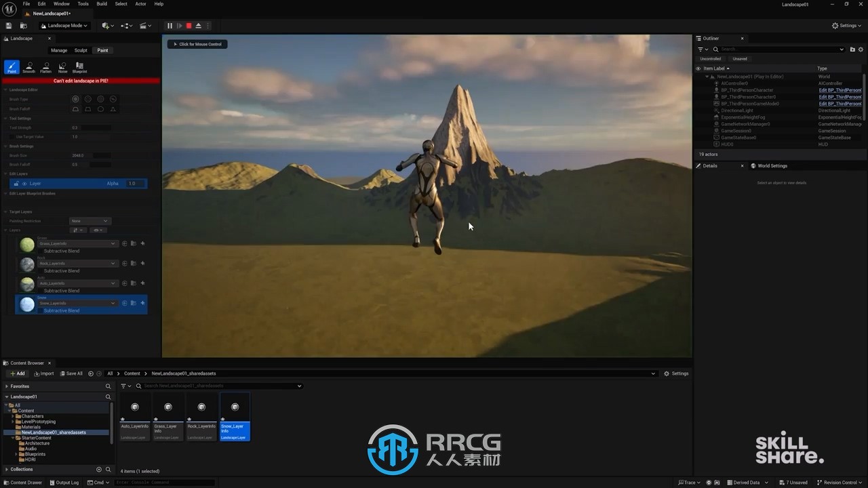Select the Rock_LayerInfo asset thumbnail
This screenshot has height=488, width=868.
[201, 417]
